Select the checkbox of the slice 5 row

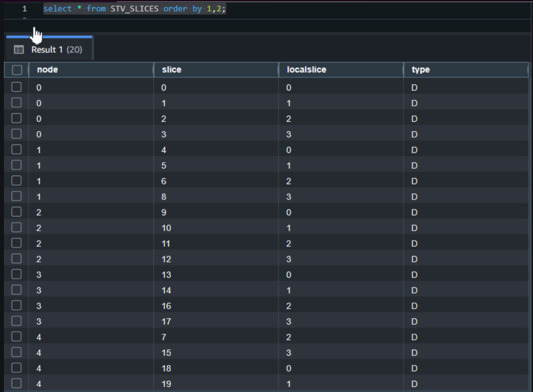click(16, 165)
